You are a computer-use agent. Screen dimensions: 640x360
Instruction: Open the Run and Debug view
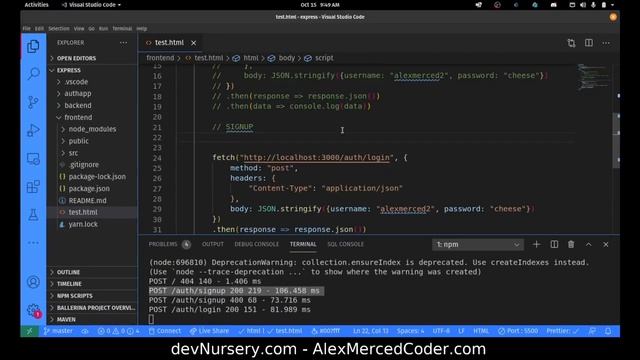(33, 130)
